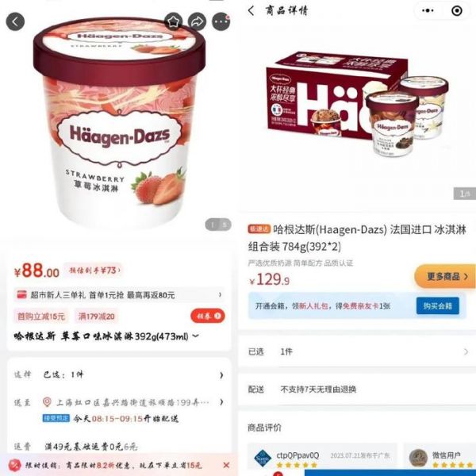Go back from 商品详情 page
Screen dimensions: 476x476
[251, 11]
